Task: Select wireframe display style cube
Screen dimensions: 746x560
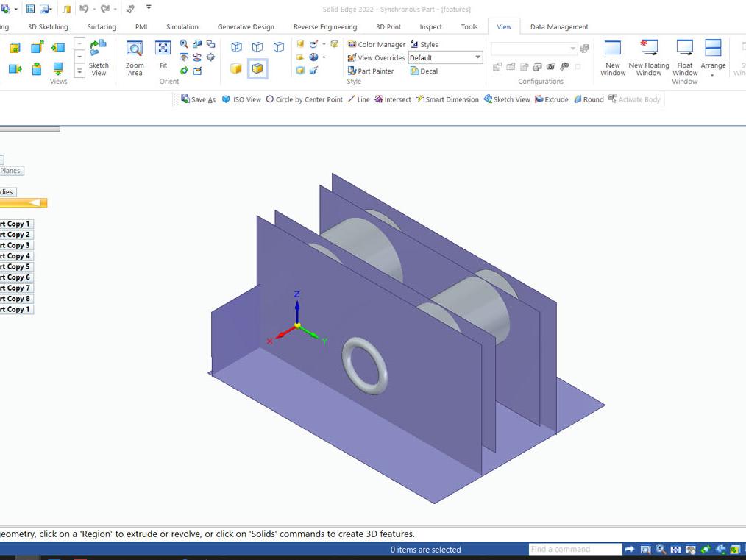Action: [236, 46]
